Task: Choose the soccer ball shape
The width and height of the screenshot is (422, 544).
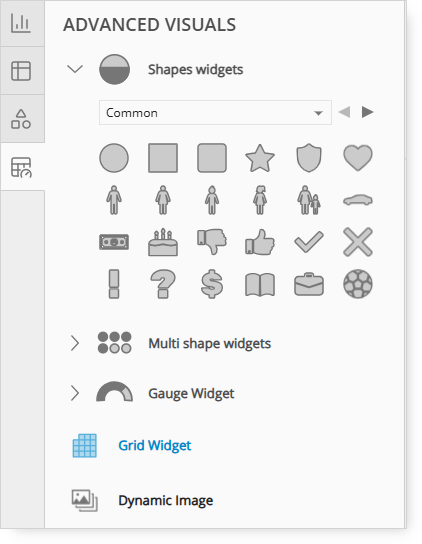Action: click(358, 284)
